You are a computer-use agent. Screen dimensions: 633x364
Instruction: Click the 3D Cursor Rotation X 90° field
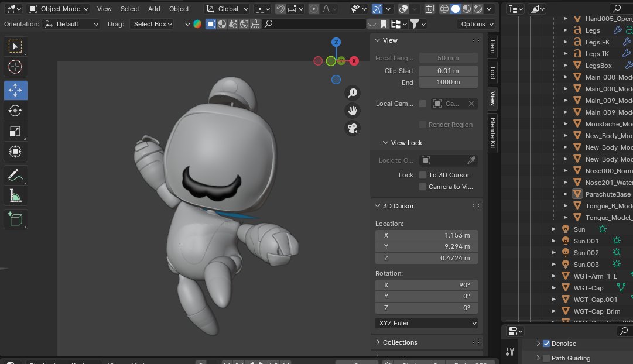click(427, 285)
